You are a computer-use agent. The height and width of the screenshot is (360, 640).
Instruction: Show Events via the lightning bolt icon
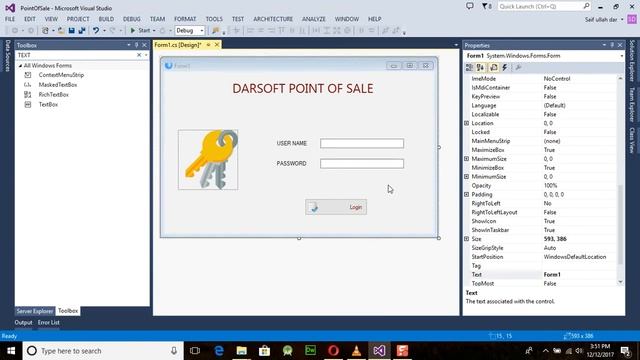click(x=505, y=67)
